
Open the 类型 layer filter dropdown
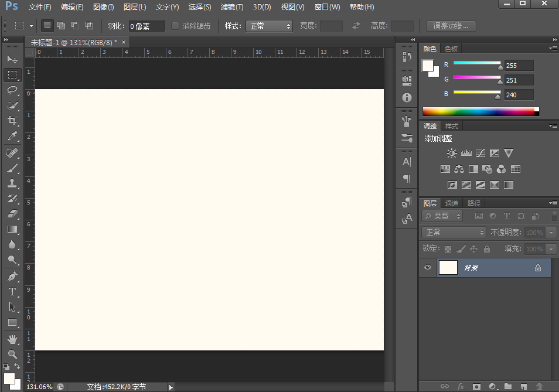coord(442,216)
